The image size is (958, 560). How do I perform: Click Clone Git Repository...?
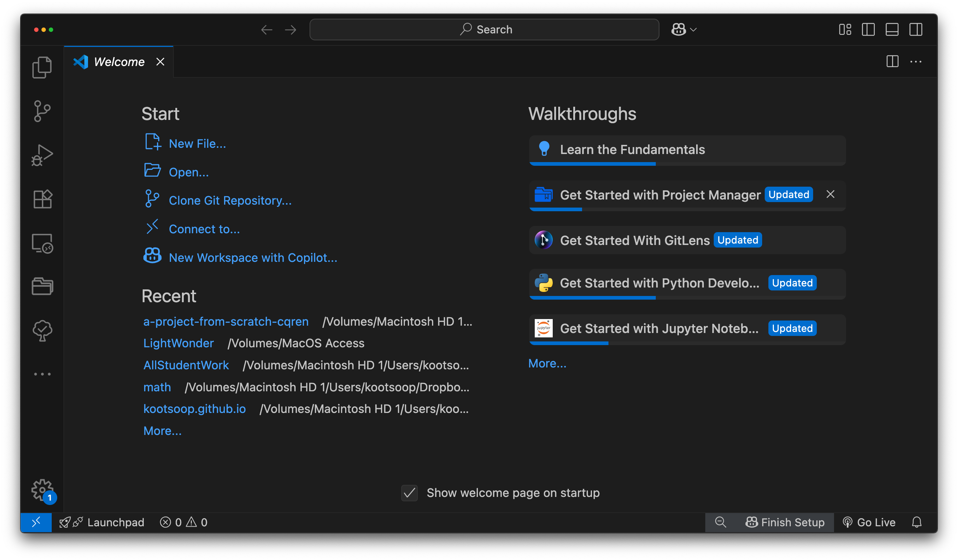(230, 200)
